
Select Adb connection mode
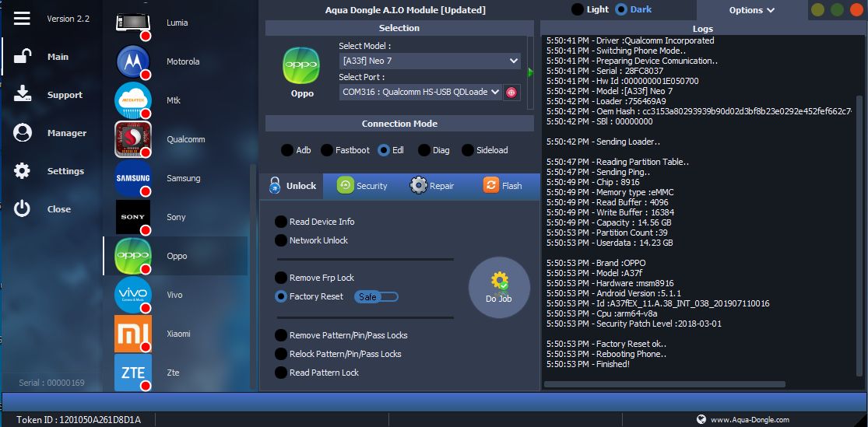(x=296, y=150)
